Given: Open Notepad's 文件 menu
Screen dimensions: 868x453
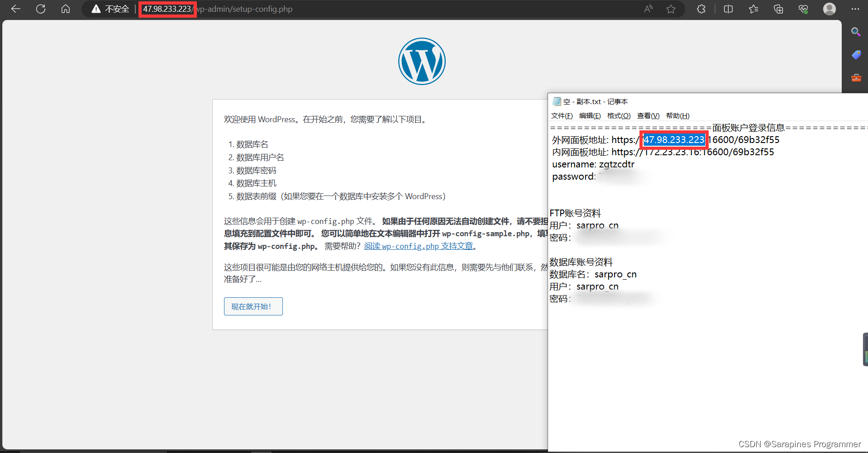Looking at the screenshot, I should (x=562, y=116).
